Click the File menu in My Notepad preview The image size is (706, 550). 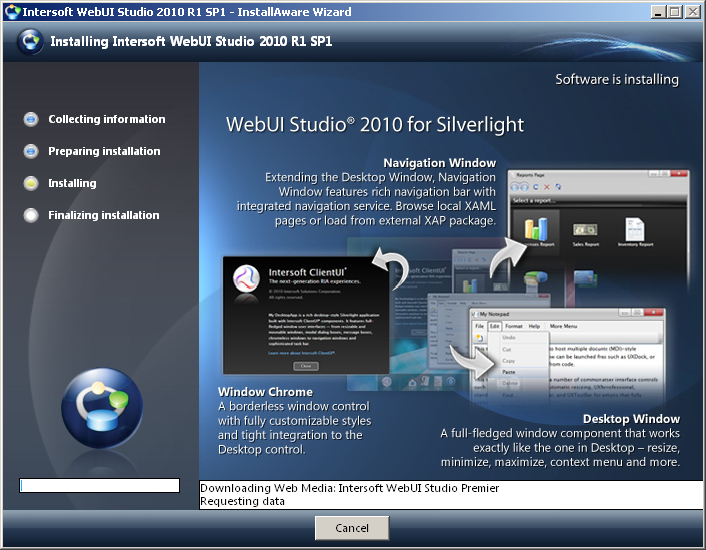pyautogui.click(x=480, y=326)
